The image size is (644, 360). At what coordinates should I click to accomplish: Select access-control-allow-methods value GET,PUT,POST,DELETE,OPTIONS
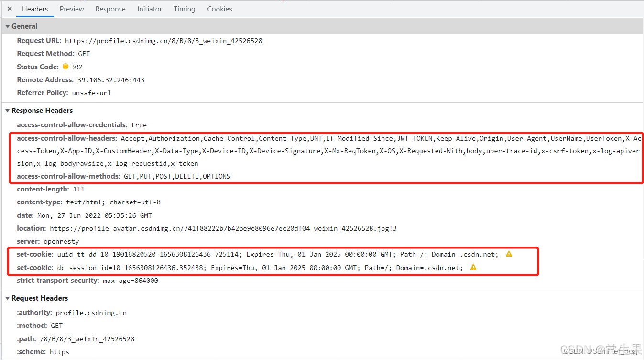177,176
